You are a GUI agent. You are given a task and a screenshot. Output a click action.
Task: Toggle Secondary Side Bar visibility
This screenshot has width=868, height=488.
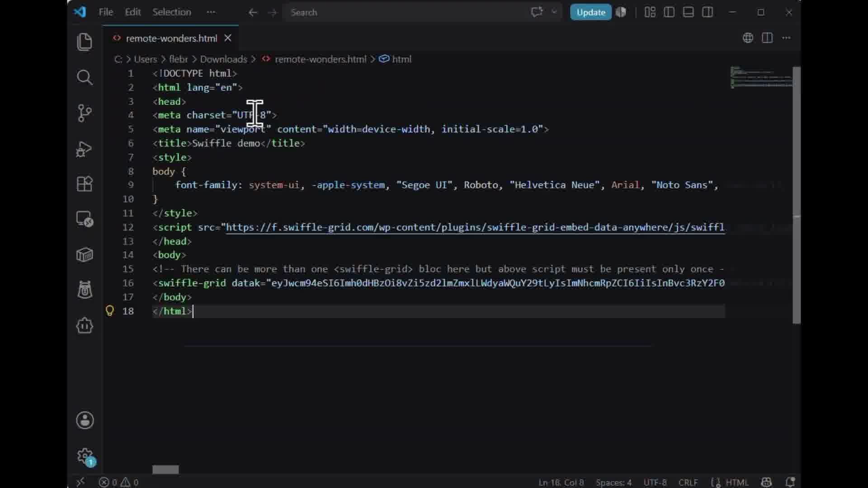click(708, 12)
